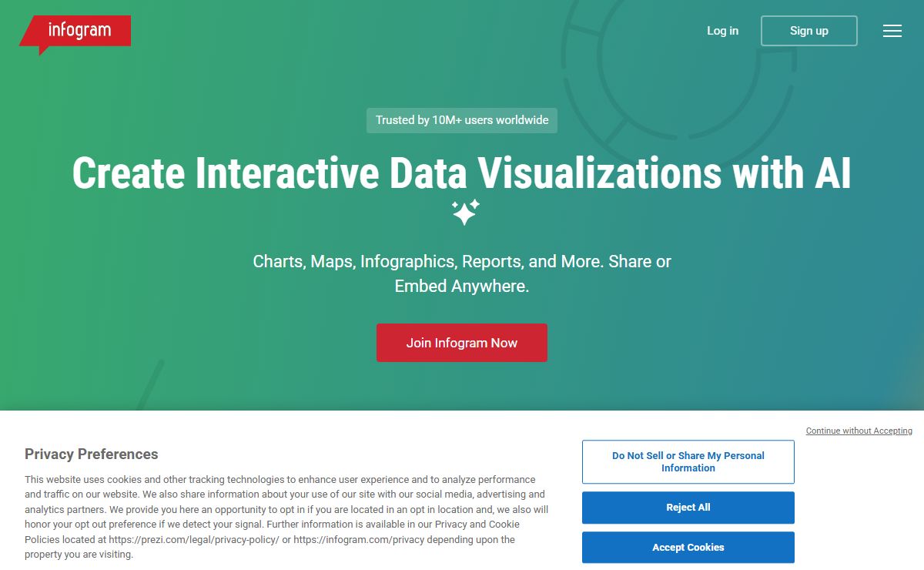The image size is (924, 570).
Task: Click the Join Infogram Now button
Action: tap(462, 343)
